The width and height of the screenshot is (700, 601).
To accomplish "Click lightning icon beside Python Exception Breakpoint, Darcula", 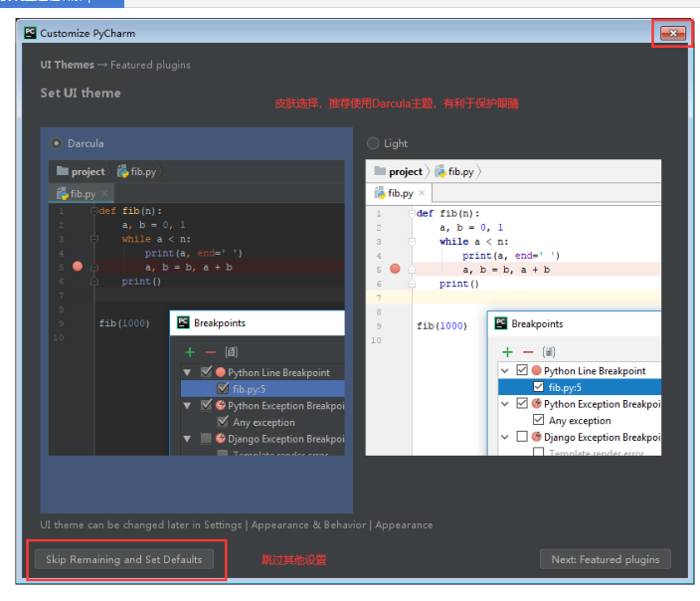I will (221, 405).
